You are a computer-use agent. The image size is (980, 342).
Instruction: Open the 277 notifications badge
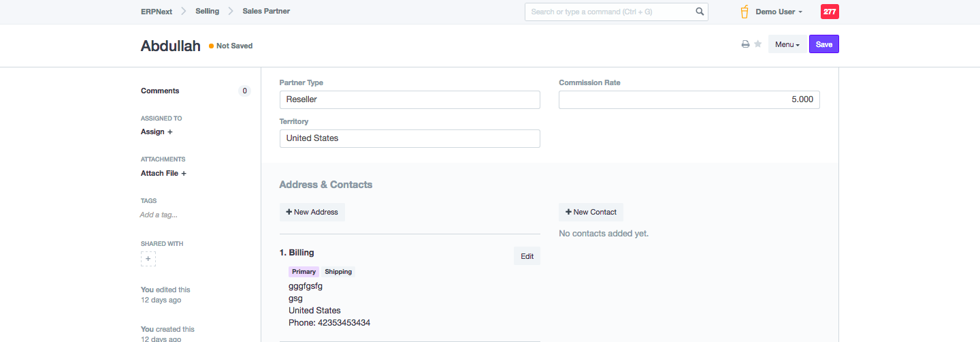[x=830, y=12]
